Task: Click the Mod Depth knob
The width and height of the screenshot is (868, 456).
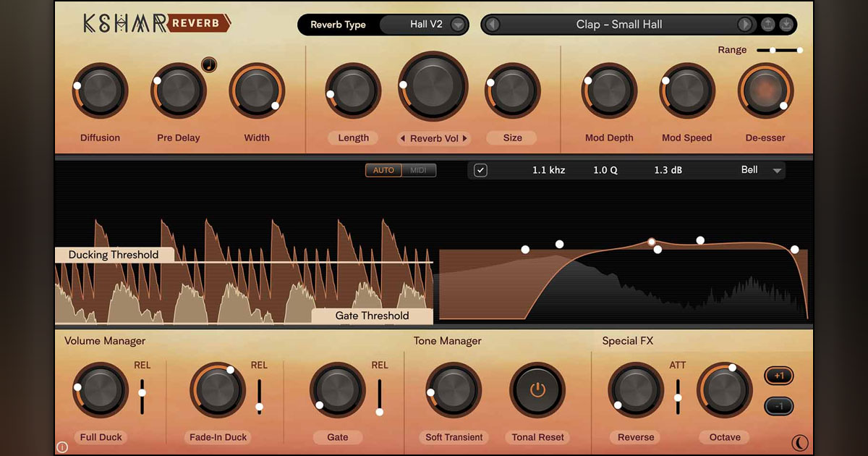Action: (x=609, y=90)
